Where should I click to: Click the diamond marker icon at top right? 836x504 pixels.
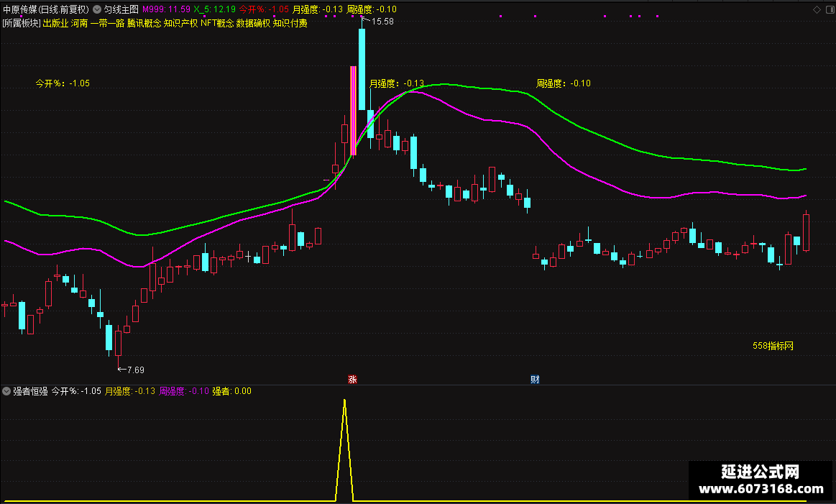817,9
